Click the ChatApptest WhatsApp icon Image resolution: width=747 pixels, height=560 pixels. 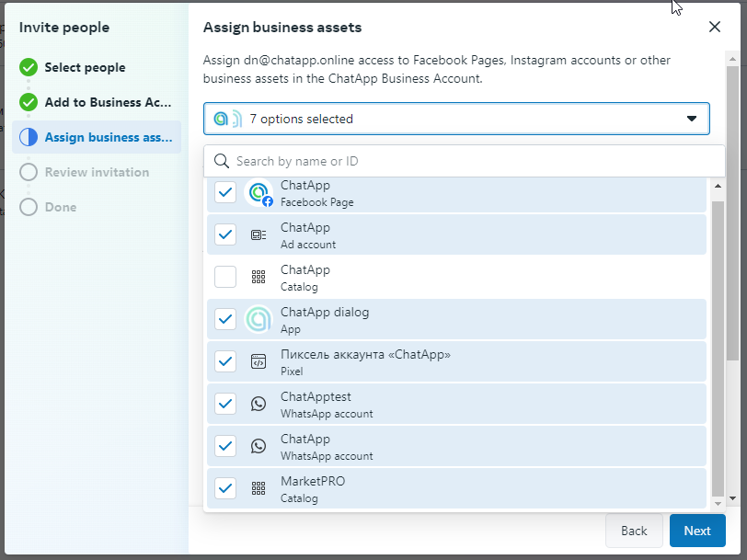coord(259,404)
